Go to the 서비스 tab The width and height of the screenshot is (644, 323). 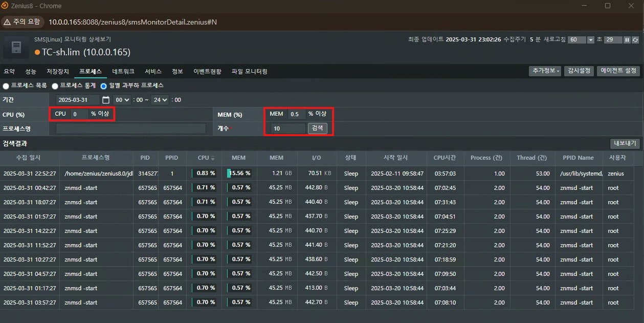pos(153,72)
